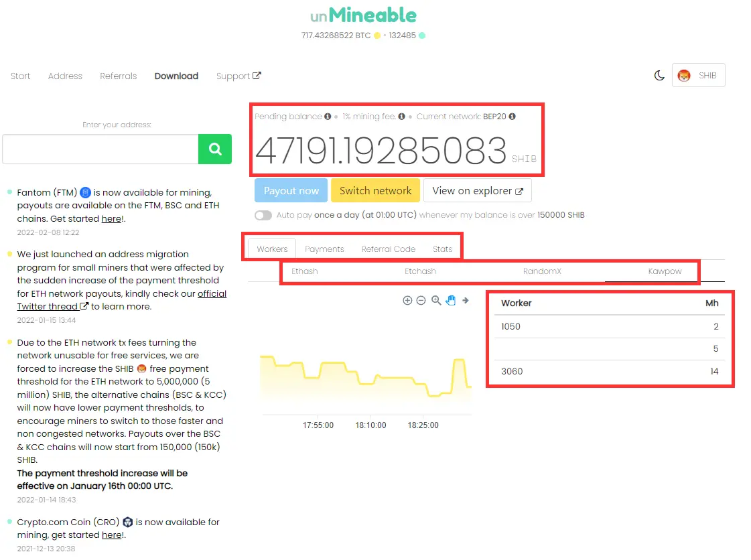Open the official Twitter thread link
The width and height of the screenshot is (751, 560).
122,300
